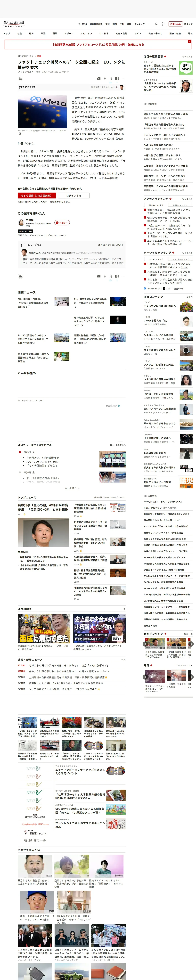Open ランキング header link
196x980 pixels.
coord(139,24)
